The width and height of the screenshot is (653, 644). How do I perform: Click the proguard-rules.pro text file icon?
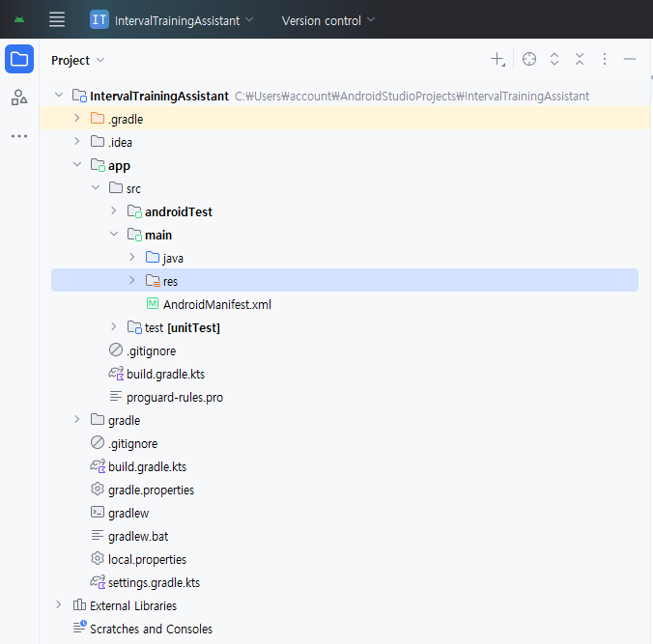coord(115,396)
